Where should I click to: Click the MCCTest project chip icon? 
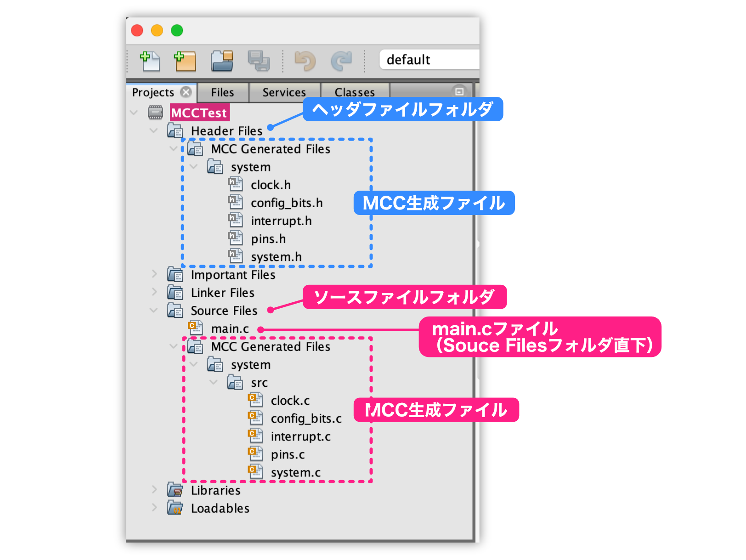point(156,112)
